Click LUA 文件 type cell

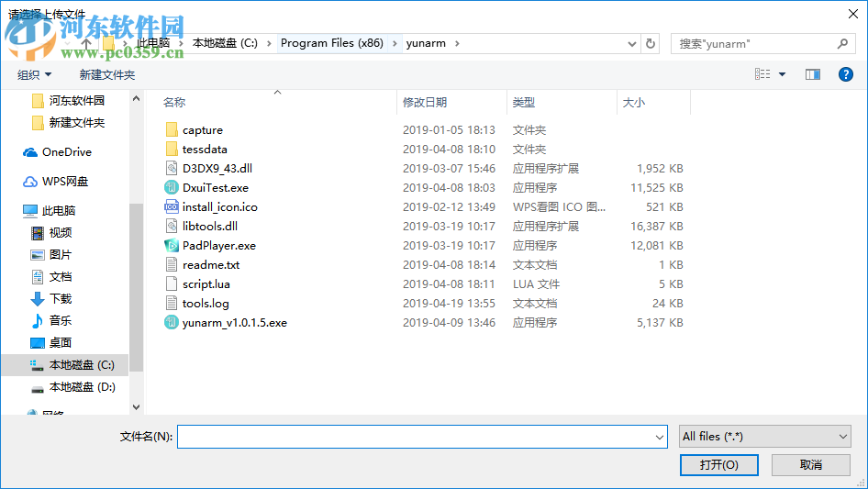point(536,284)
